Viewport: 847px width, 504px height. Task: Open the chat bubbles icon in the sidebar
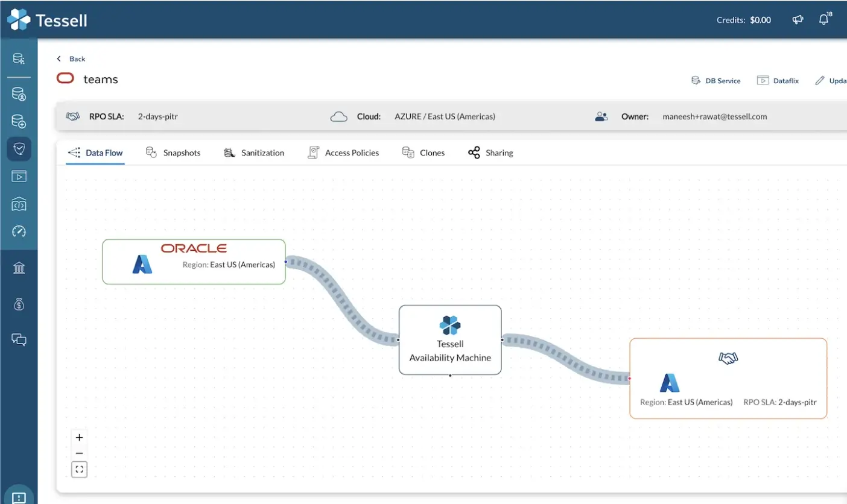tap(19, 339)
